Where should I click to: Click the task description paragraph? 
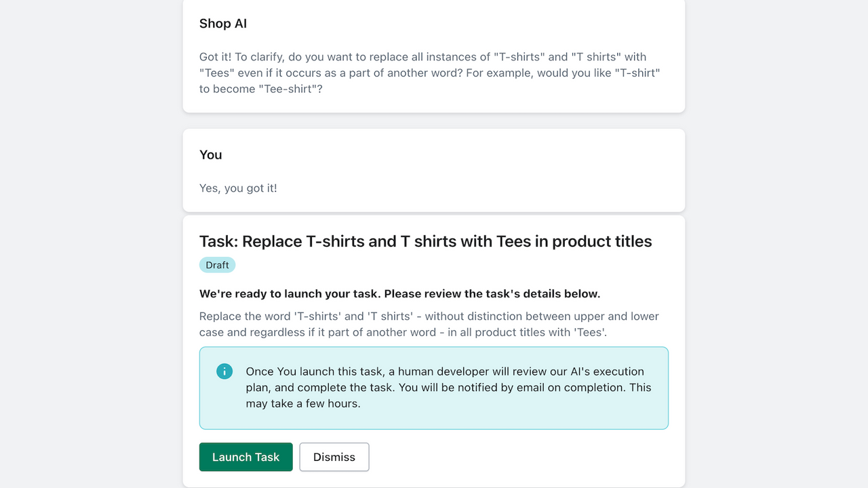pos(429,324)
